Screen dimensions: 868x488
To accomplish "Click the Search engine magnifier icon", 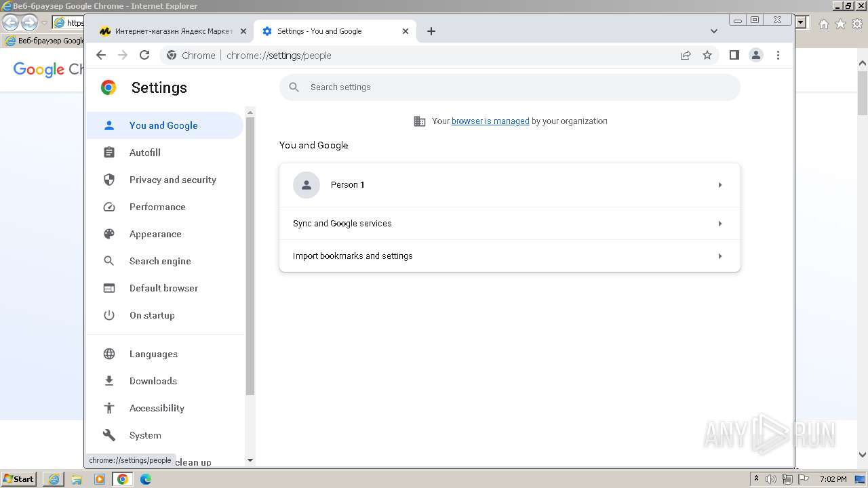I will tap(109, 261).
